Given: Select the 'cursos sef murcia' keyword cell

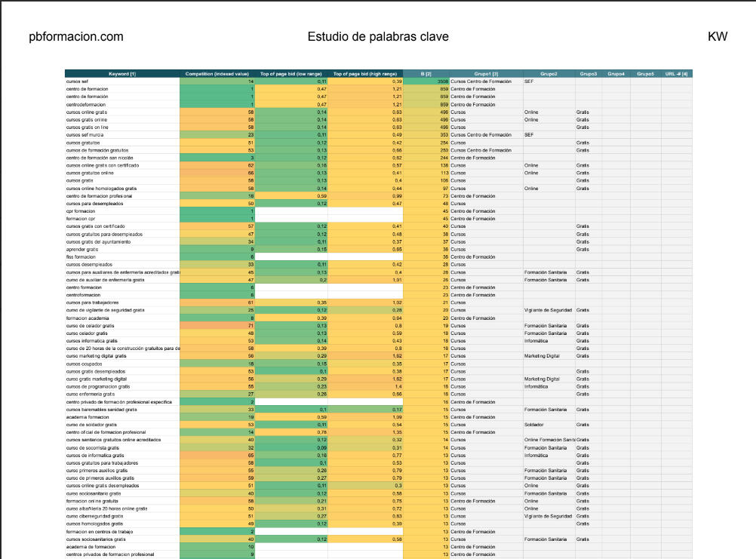Looking at the screenshot, I should [x=85, y=134].
